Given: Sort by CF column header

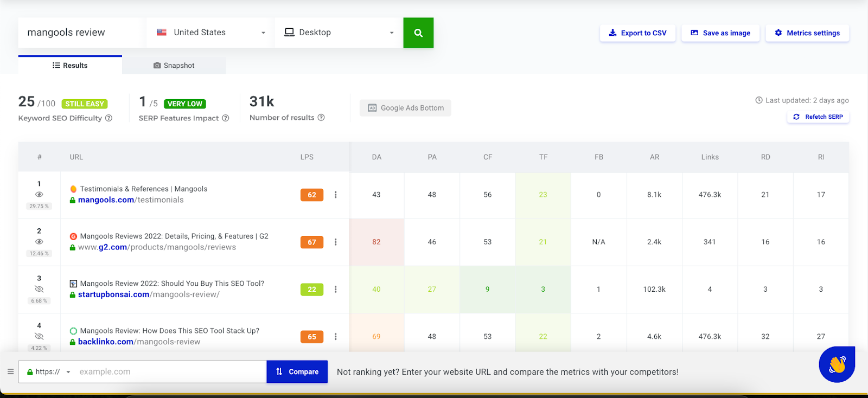Looking at the screenshot, I should click(x=488, y=157).
